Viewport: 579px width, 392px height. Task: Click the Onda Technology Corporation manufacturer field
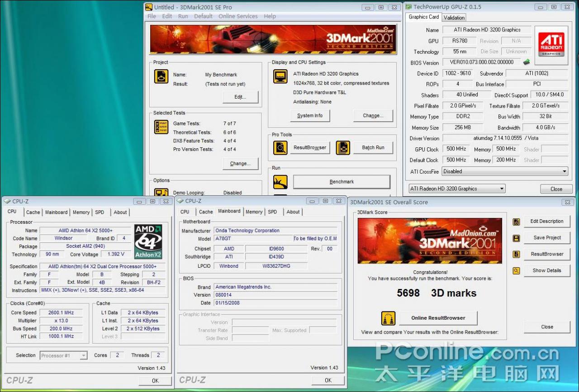pyautogui.click(x=275, y=231)
